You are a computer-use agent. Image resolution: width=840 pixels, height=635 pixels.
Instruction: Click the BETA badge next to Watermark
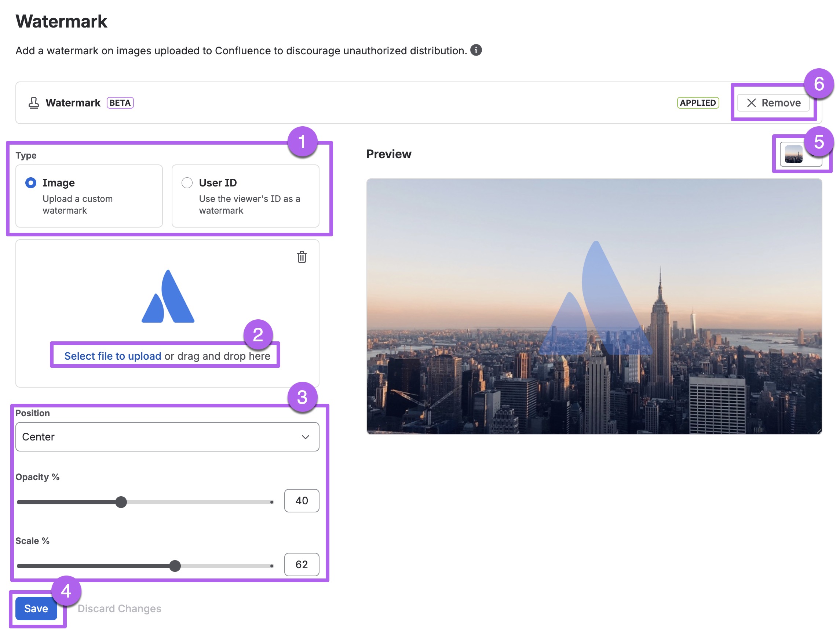pyautogui.click(x=120, y=103)
